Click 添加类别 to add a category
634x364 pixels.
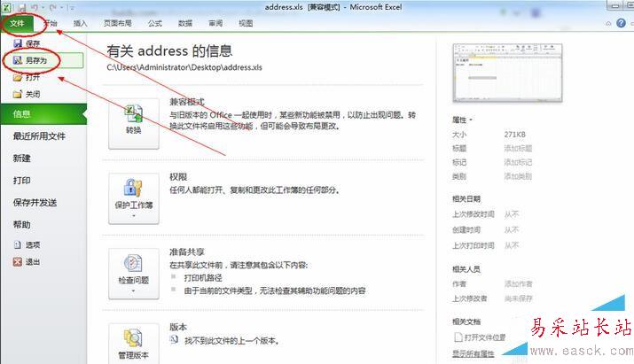[x=518, y=176]
